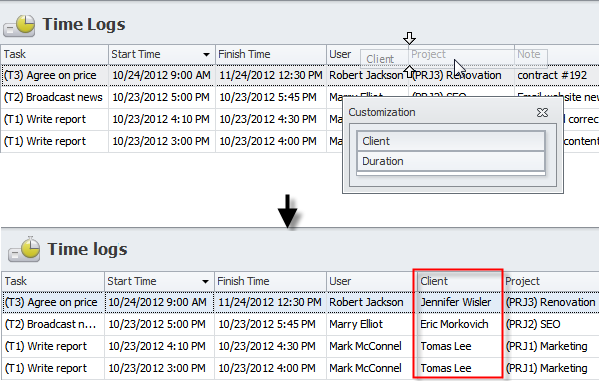
Task: Select Duration field in Customization list
Action: 451,161
